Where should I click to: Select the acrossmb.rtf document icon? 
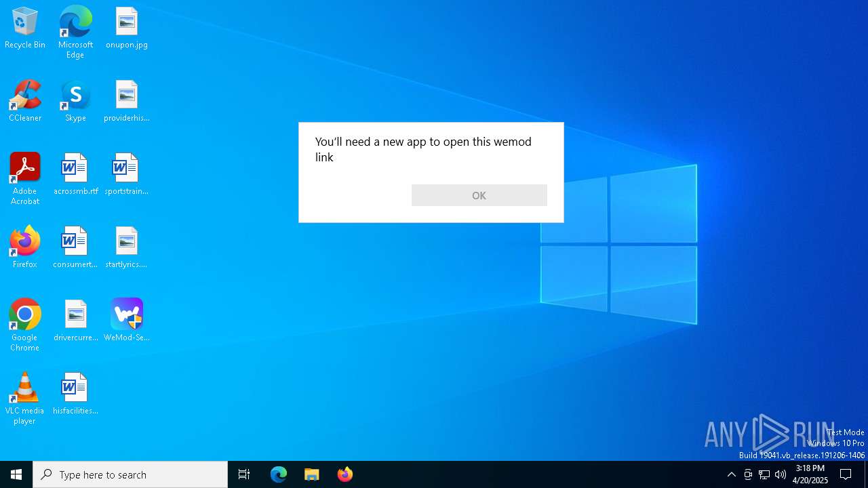click(75, 174)
